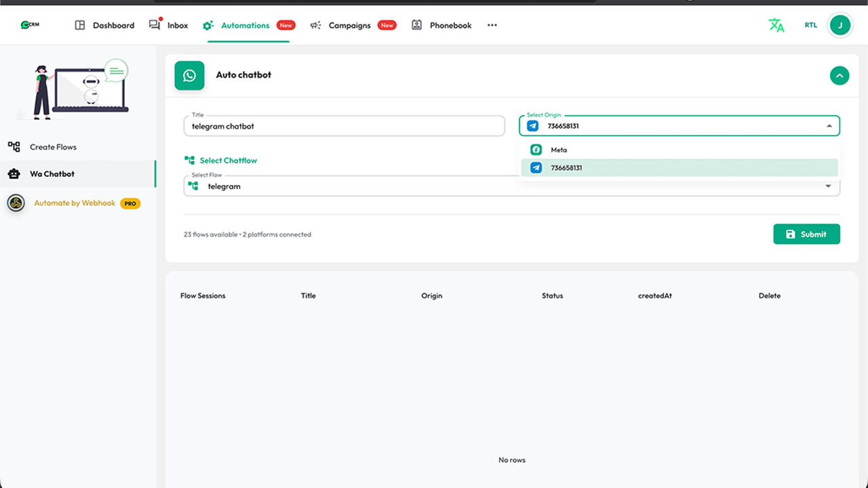Open Automate by Webhook PRO

point(78,203)
